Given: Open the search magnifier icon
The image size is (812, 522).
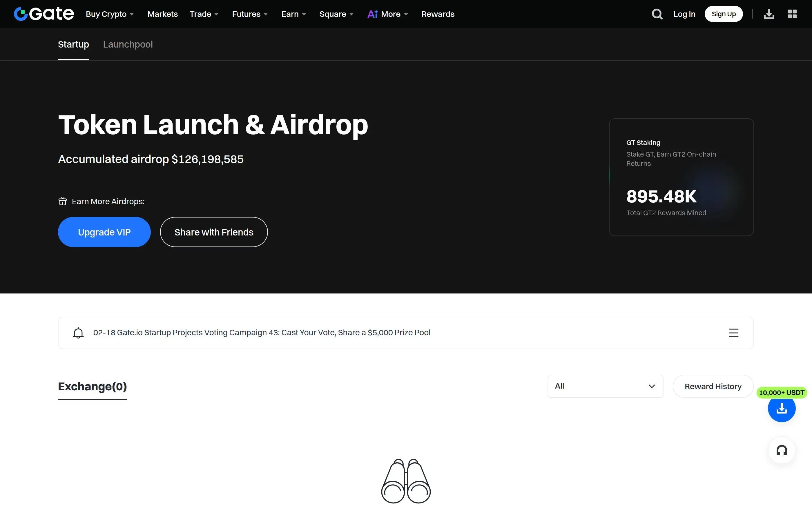Looking at the screenshot, I should (x=657, y=14).
